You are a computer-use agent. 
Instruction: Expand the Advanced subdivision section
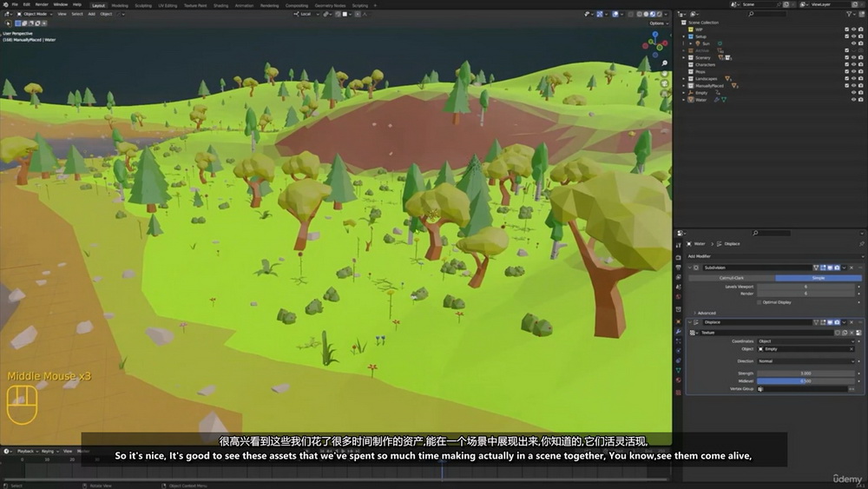click(705, 313)
